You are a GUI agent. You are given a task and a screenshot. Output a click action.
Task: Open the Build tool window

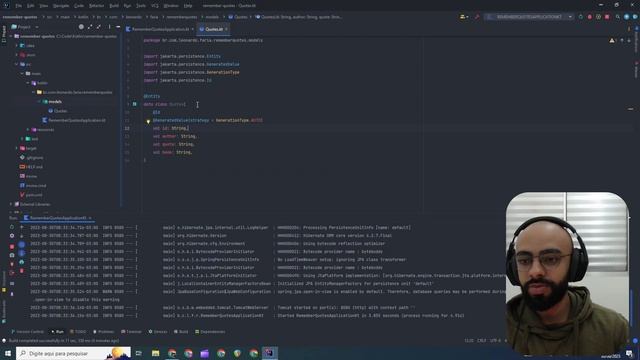point(181,332)
